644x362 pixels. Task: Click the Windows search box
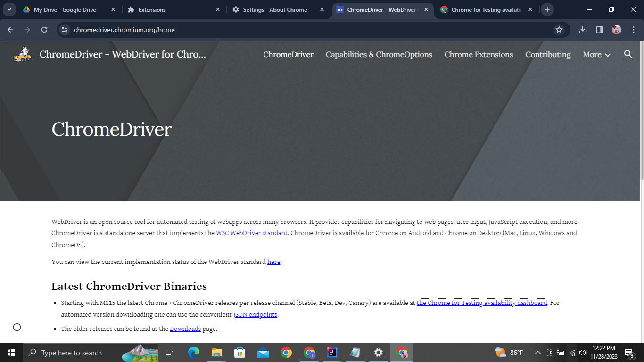(x=91, y=353)
